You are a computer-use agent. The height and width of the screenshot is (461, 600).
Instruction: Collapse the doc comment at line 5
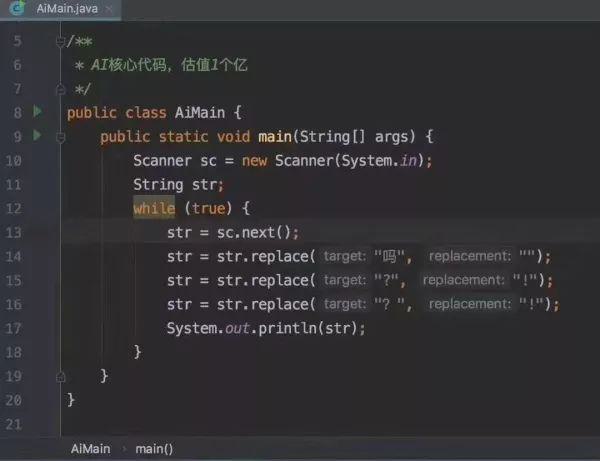(x=61, y=41)
